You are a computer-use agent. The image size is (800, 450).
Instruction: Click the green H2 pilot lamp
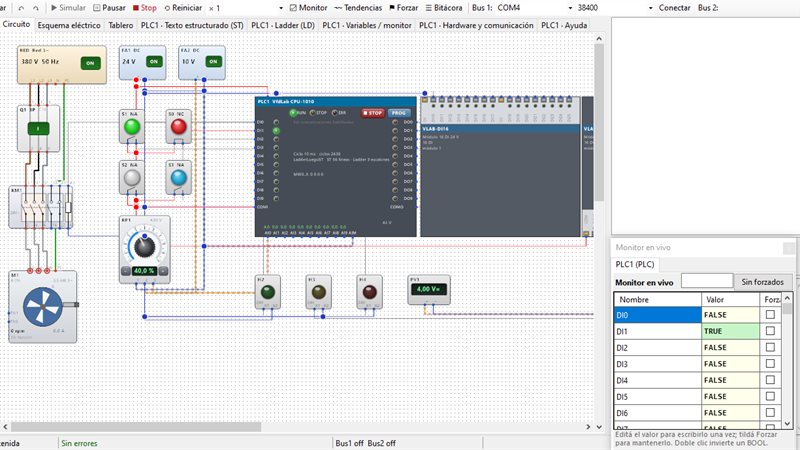point(268,292)
